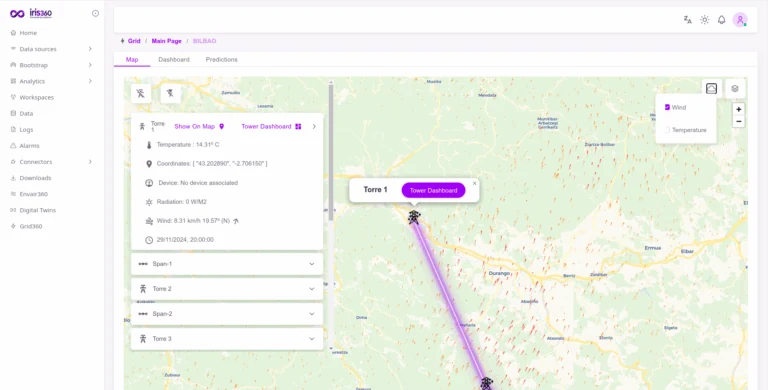Click the second tower lightning icon on map
Image resolution: width=768 pixels, height=390 pixels.
(170, 93)
